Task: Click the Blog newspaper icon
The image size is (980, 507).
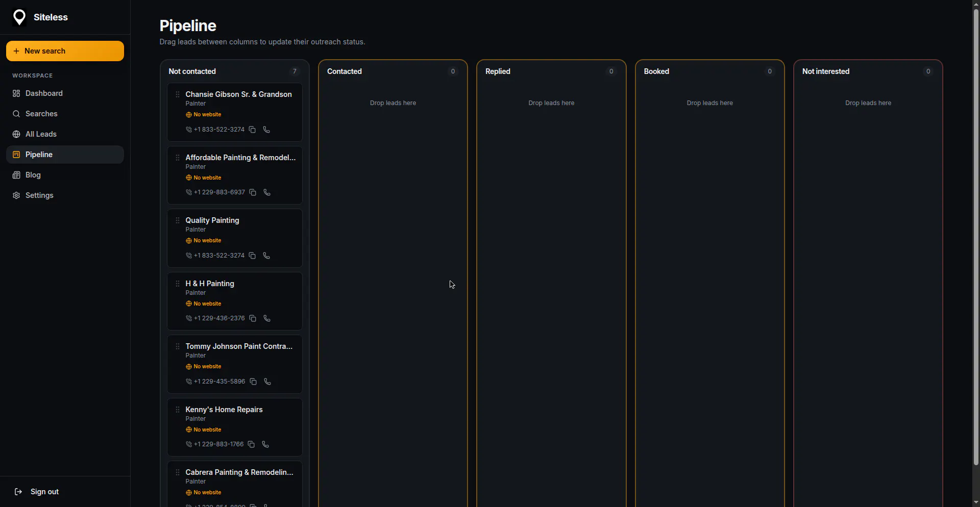Action: (16, 175)
